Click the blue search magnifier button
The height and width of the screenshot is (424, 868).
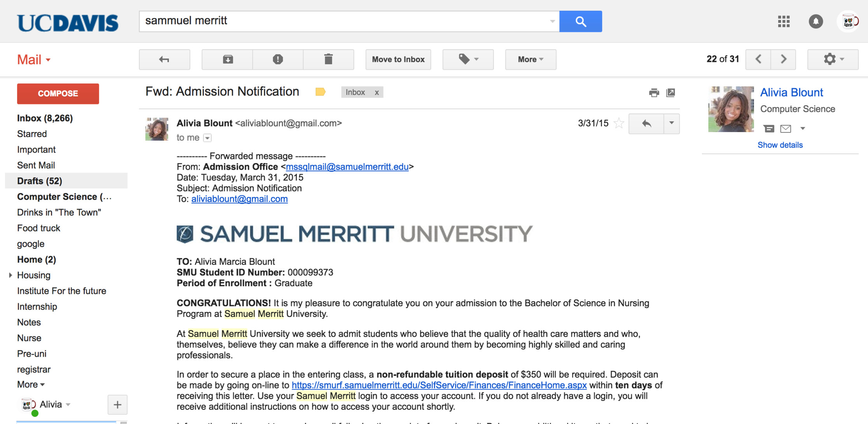[580, 21]
